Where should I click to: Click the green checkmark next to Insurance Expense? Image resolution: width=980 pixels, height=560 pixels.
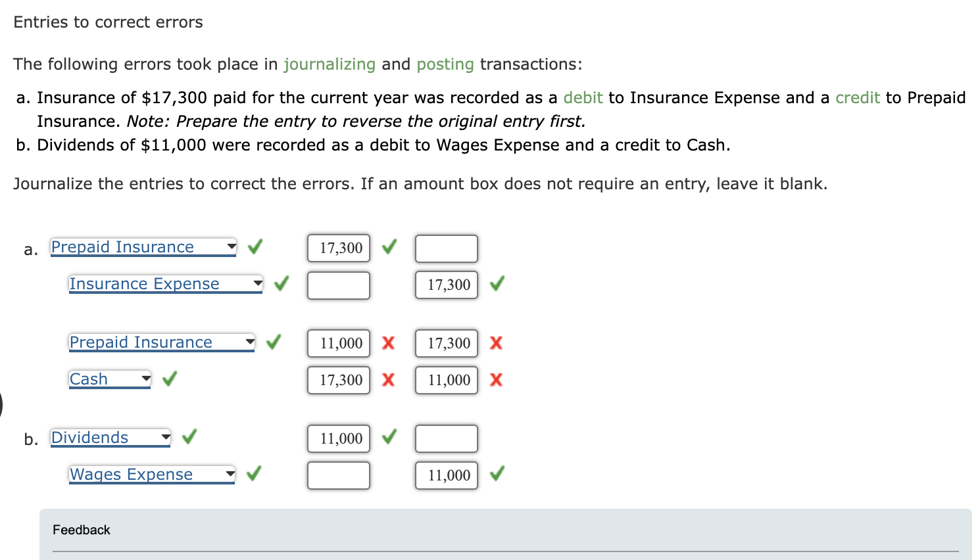tap(281, 283)
